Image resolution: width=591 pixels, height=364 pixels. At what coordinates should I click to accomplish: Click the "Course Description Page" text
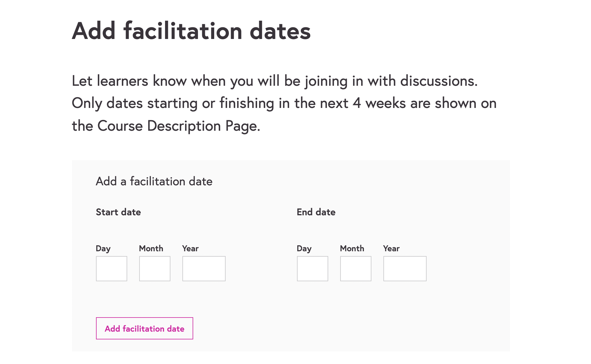pyautogui.click(x=178, y=126)
